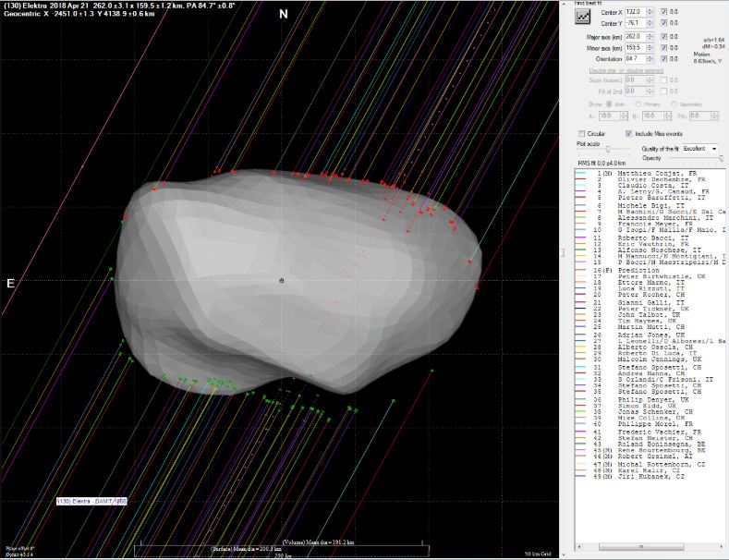Image resolution: width=729 pixels, height=560 pixels.
Task: Enable the Circular checkbox
Action: (x=581, y=133)
